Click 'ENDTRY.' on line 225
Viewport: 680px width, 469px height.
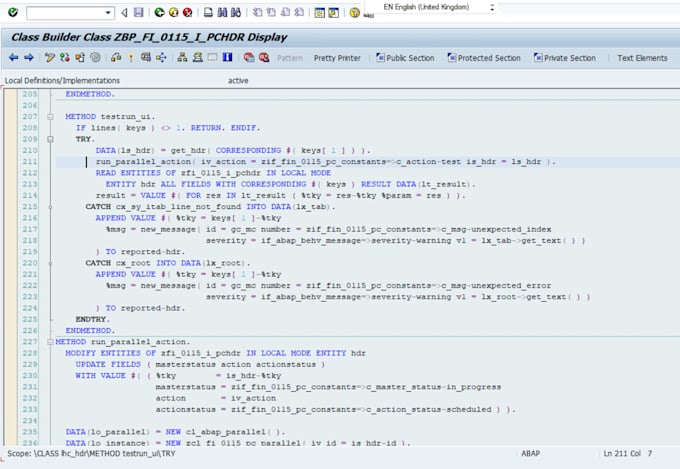(93, 319)
